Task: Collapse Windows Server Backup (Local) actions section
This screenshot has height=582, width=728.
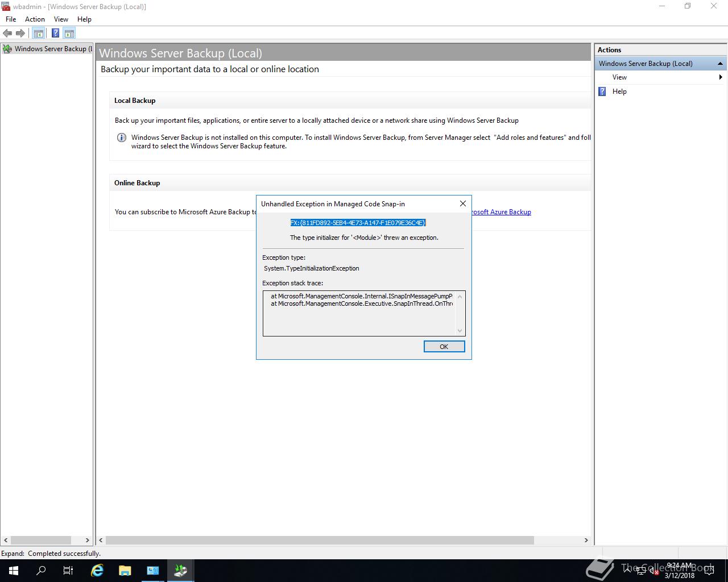Action: click(720, 64)
